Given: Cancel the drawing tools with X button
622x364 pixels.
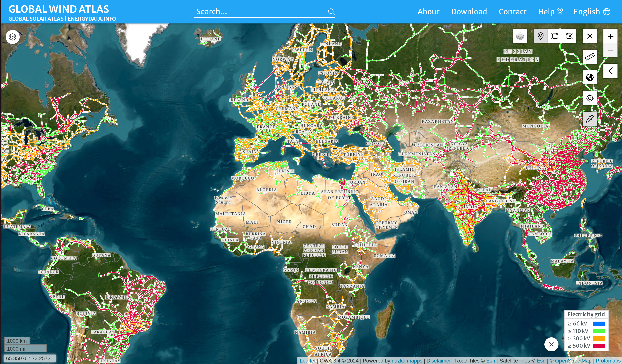Looking at the screenshot, I should point(590,36).
